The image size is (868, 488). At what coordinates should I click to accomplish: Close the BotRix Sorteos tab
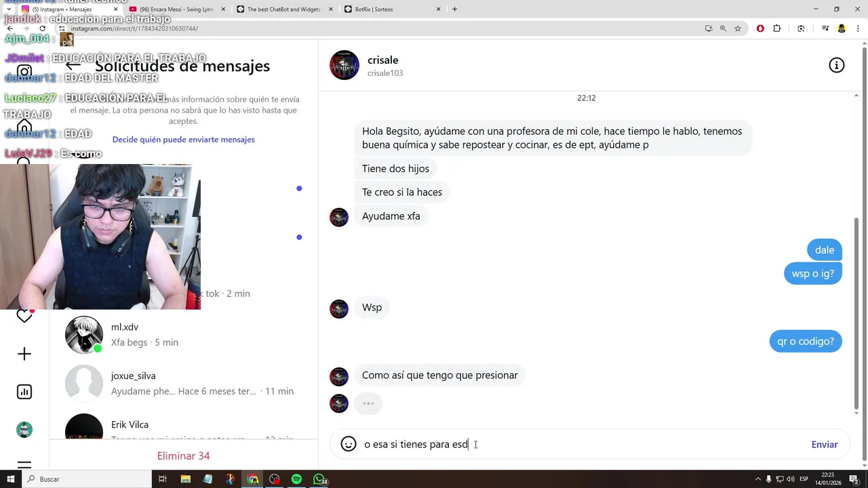tap(438, 9)
